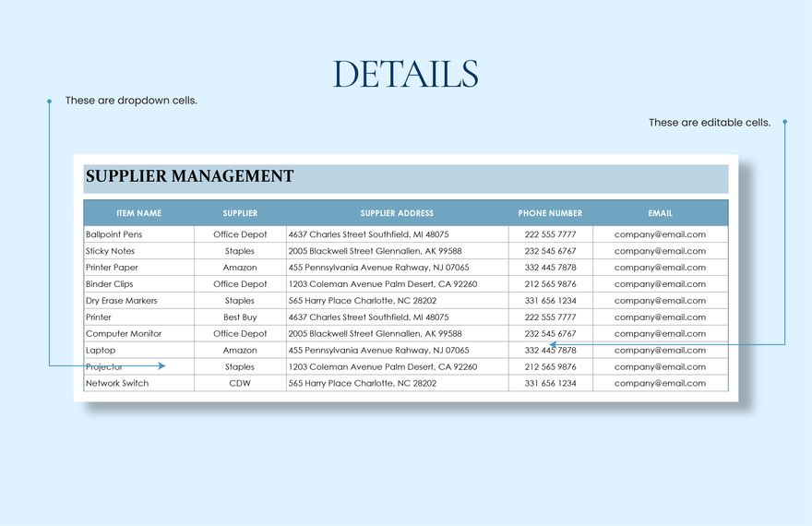This screenshot has height=526, width=812.
Task: Click the Phone Number column header
Action: (550, 213)
